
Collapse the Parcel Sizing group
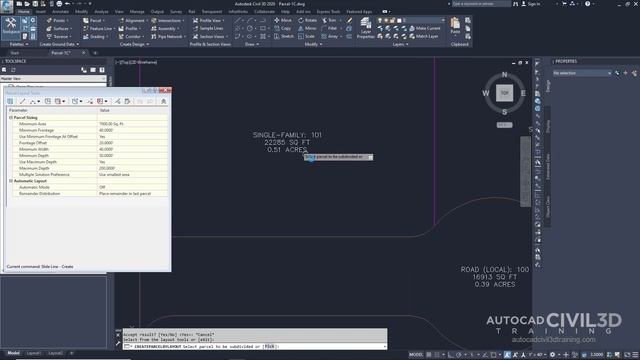pos(11,118)
